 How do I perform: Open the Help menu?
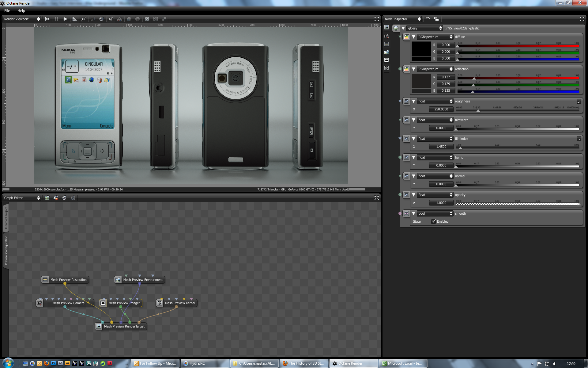[21, 10]
